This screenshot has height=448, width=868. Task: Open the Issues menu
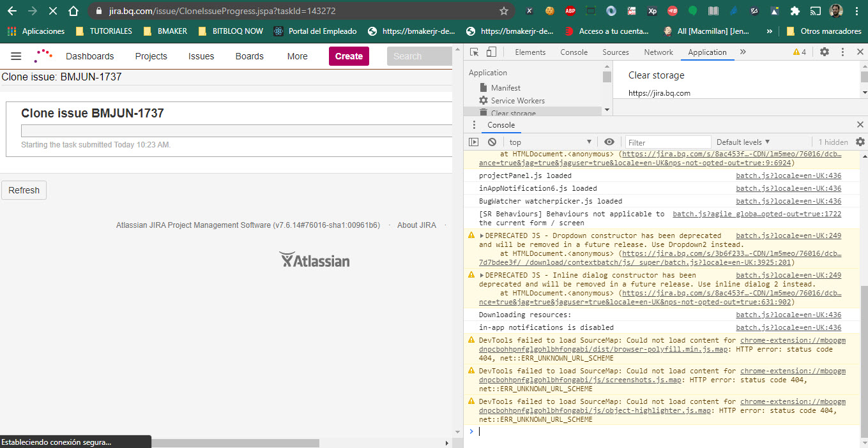(x=201, y=56)
